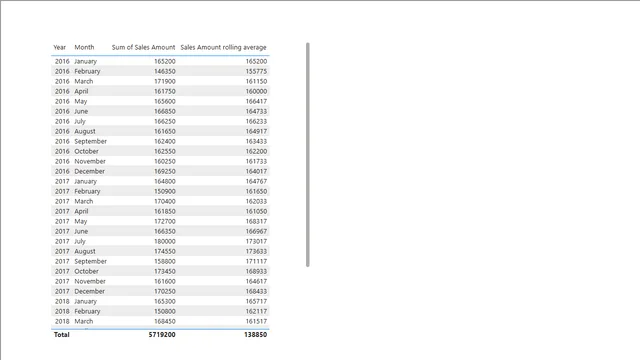Select sales amount 166850

pos(165,111)
